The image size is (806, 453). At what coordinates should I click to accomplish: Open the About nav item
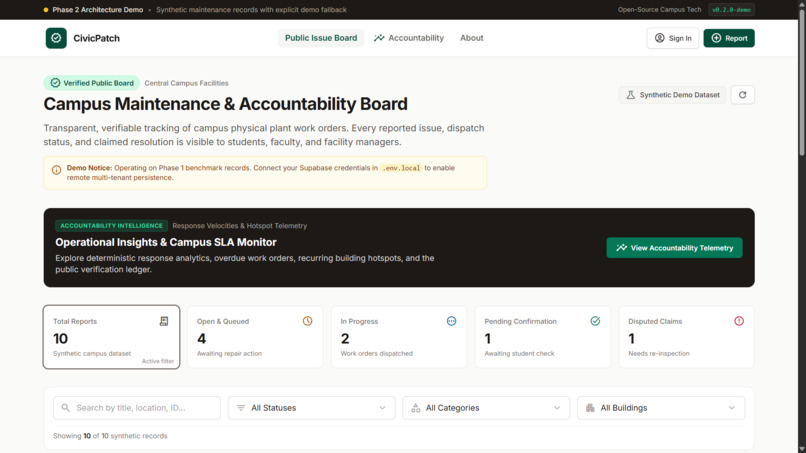coord(471,38)
